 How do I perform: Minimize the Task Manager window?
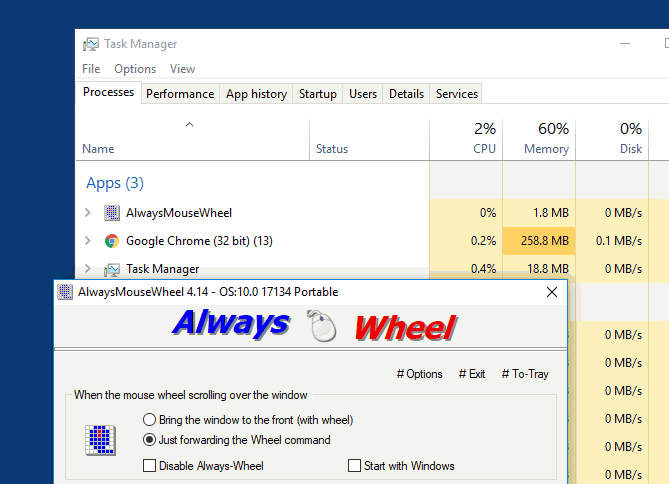click(x=625, y=44)
